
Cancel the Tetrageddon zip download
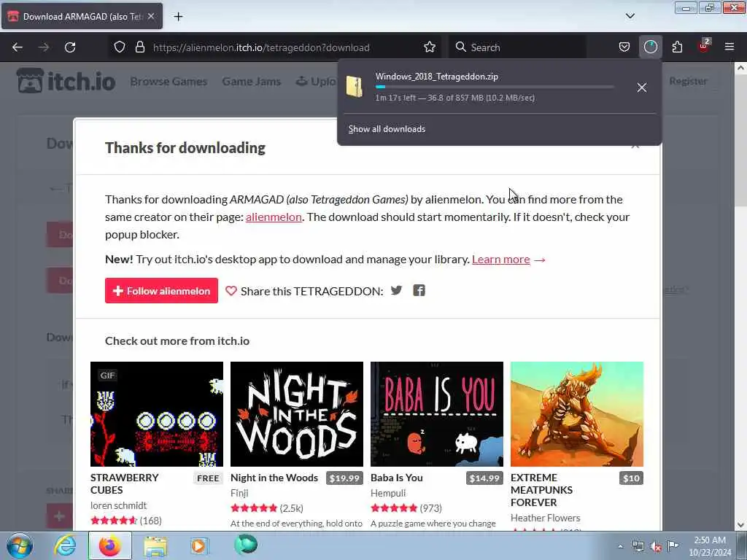point(642,87)
